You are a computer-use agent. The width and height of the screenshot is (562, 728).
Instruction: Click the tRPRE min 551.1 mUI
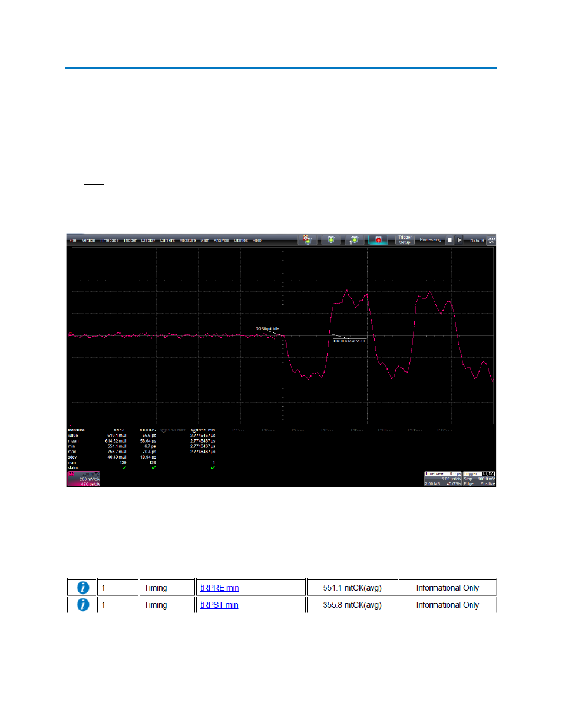coord(117,447)
